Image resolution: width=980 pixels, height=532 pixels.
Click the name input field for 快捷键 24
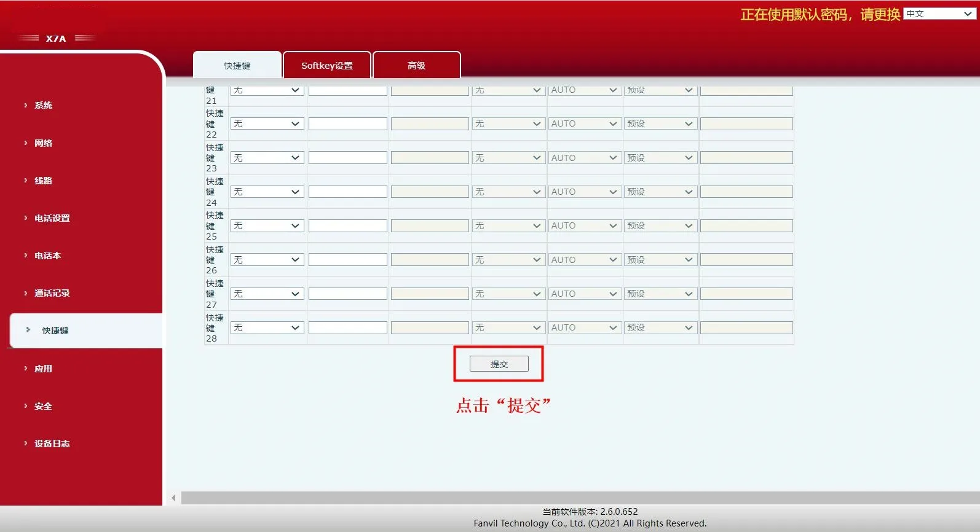[347, 192]
